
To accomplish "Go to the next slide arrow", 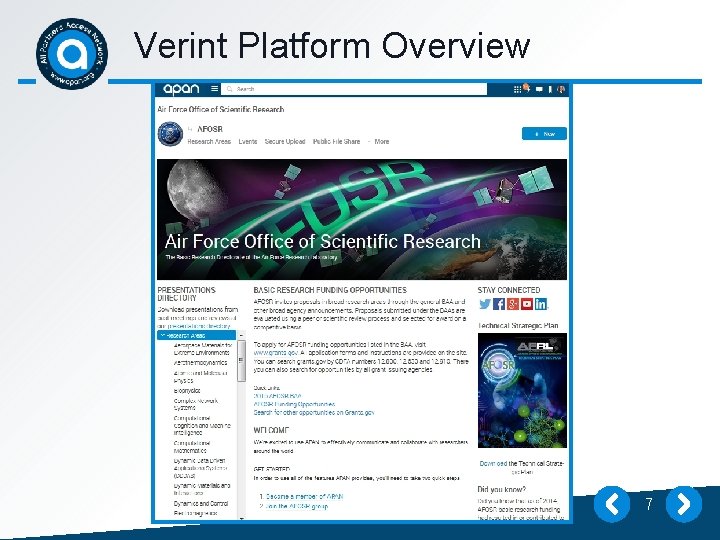I will [684, 504].
